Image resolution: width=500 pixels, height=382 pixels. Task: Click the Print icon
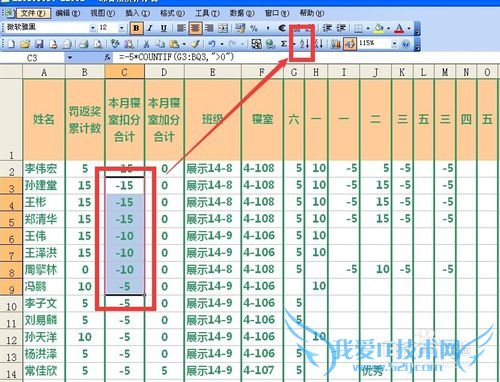84,44
